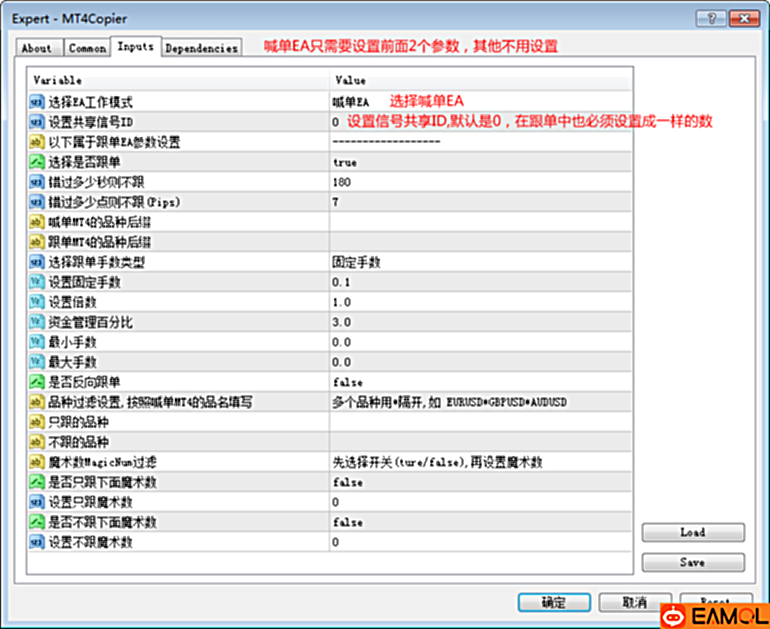Click the icon next to 设置固定手数
Screen dimensions: 770x629
pyautogui.click(x=38, y=282)
